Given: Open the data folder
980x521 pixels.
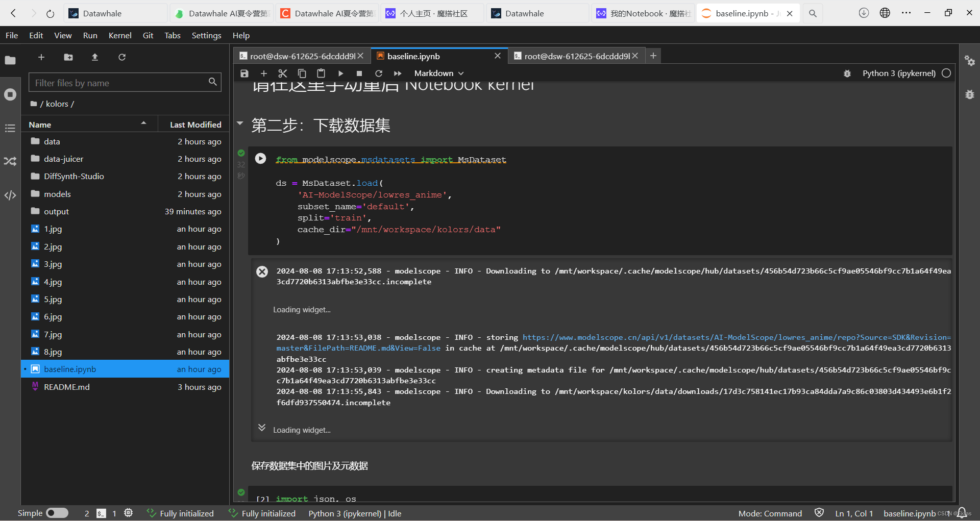Looking at the screenshot, I should [125, 141].
